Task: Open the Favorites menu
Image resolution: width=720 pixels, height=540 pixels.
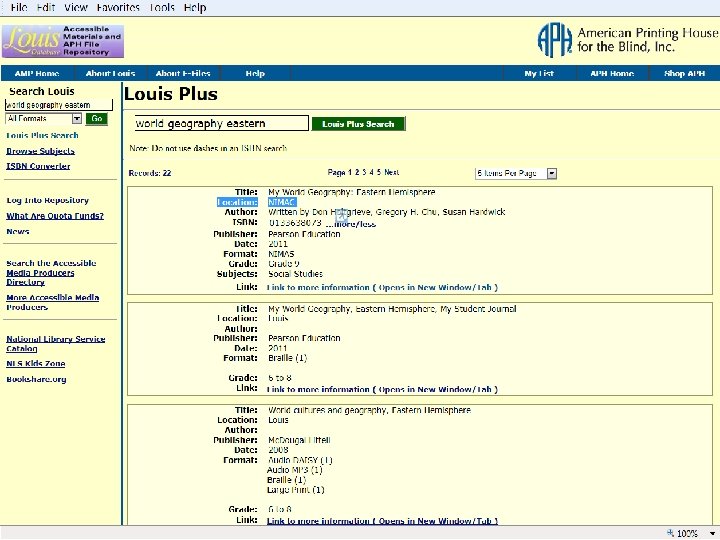Action: point(118,7)
